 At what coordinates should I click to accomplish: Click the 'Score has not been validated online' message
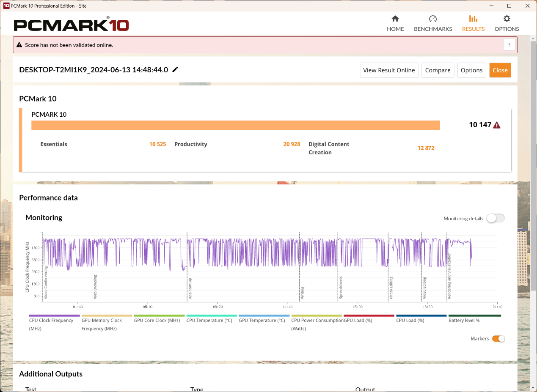click(x=69, y=45)
